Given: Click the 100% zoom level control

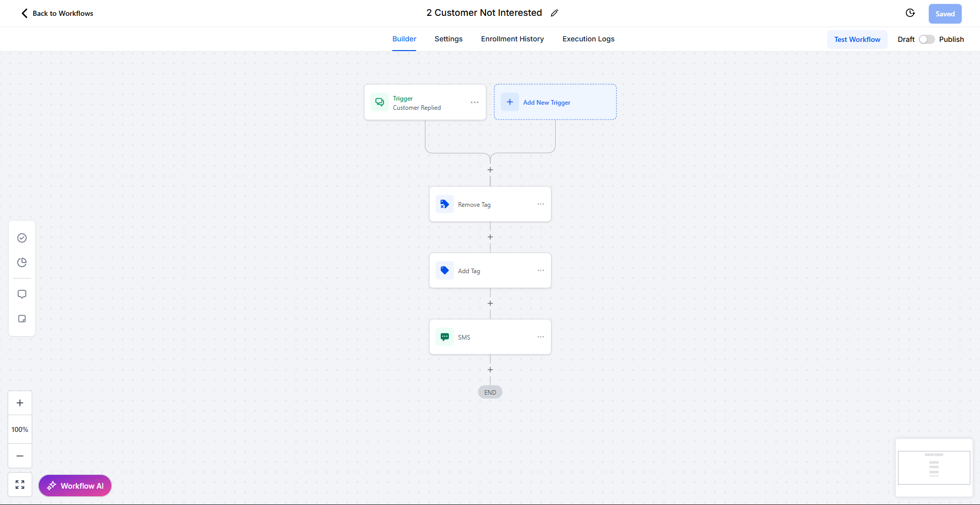Looking at the screenshot, I should coord(19,429).
